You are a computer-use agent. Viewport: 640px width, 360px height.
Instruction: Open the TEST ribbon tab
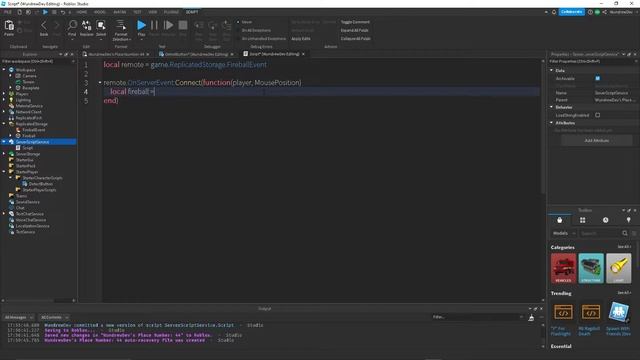tap(138, 12)
